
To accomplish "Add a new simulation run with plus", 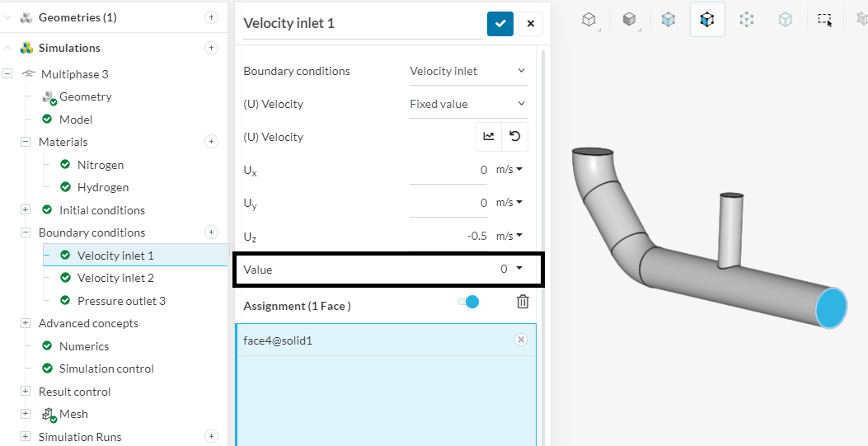I will point(212,436).
